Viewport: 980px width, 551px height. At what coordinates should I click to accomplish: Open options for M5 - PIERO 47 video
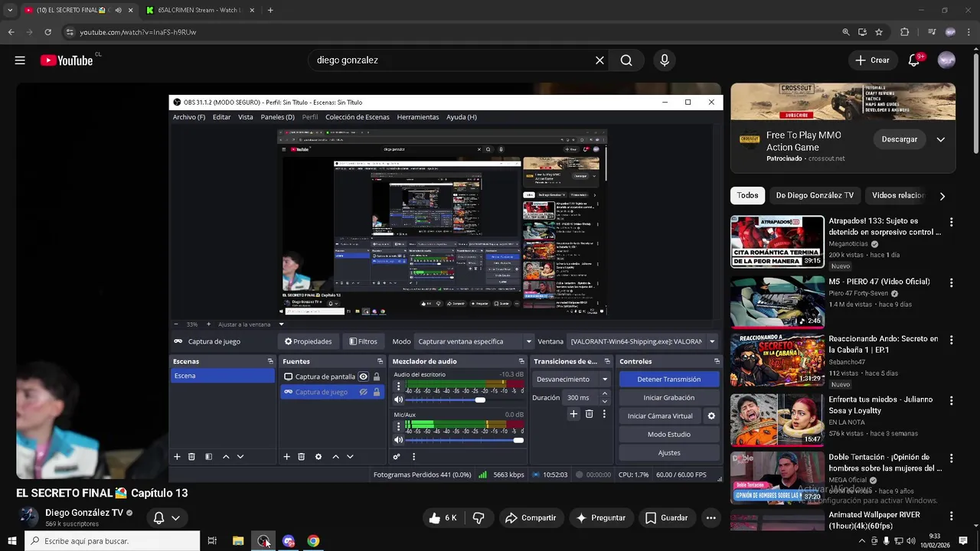click(952, 282)
